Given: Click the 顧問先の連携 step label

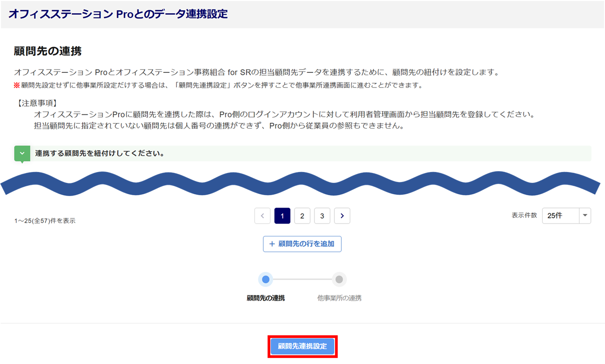Looking at the screenshot, I should pos(266,298).
